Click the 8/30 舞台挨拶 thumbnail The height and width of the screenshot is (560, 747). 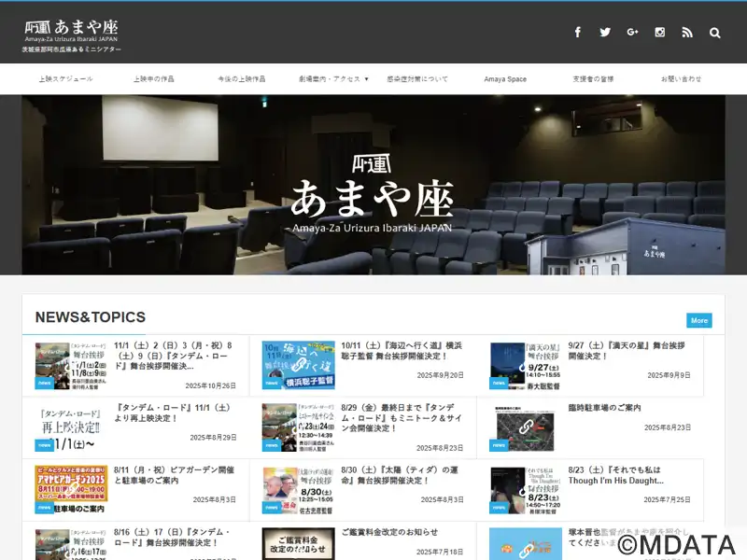pyautogui.click(x=298, y=489)
